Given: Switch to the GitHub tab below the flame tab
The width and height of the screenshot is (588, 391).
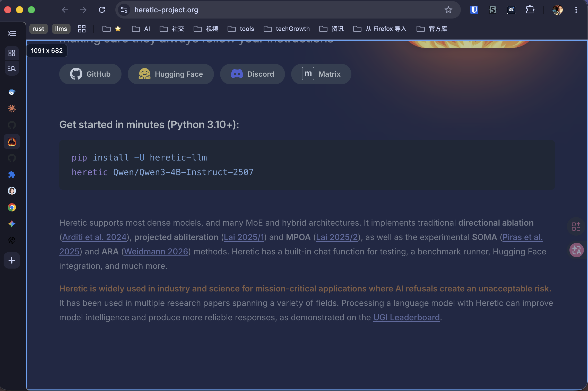Looking at the screenshot, I should (x=12, y=158).
